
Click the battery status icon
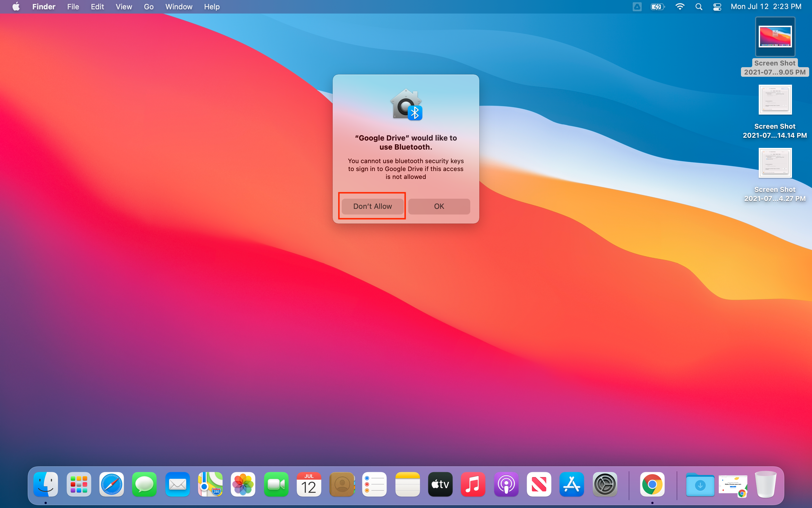click(657, 7)
